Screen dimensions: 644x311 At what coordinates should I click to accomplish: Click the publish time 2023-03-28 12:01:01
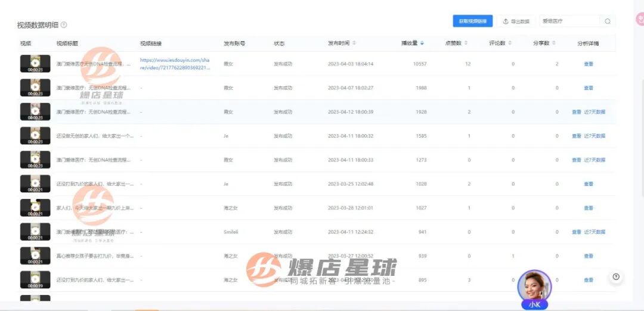tap(351, 208)
